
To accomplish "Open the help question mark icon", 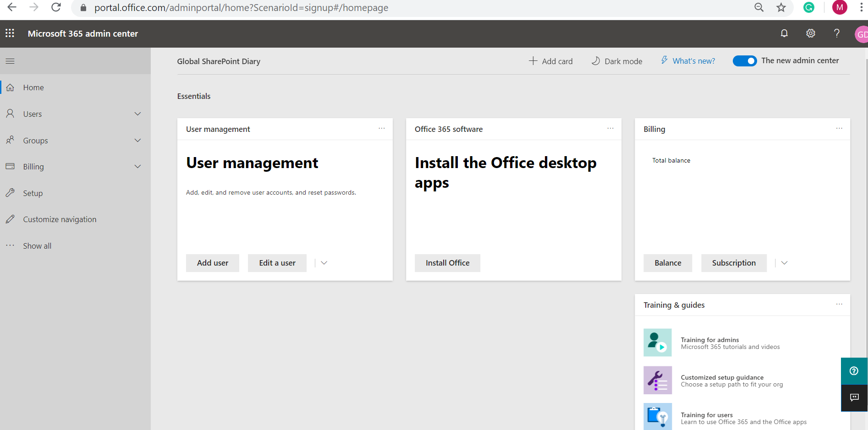I will click(x=837, y=33).
